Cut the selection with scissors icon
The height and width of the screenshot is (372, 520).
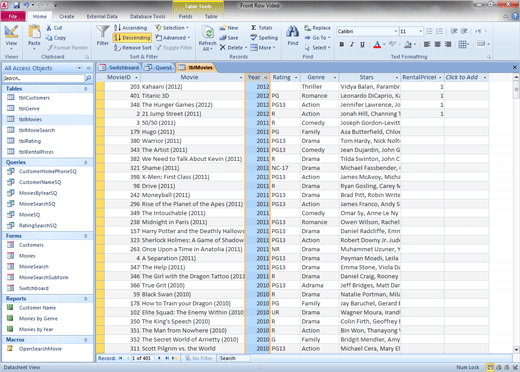point(54,28)
